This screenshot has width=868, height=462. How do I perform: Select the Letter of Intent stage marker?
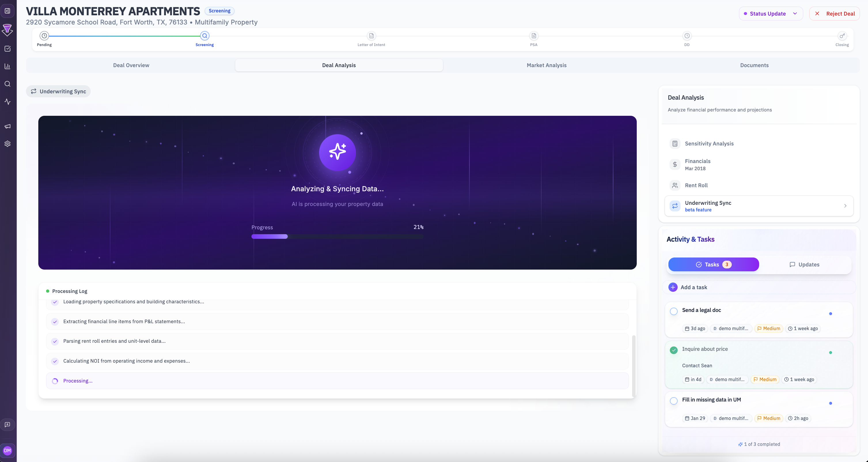tap(371, 36)
